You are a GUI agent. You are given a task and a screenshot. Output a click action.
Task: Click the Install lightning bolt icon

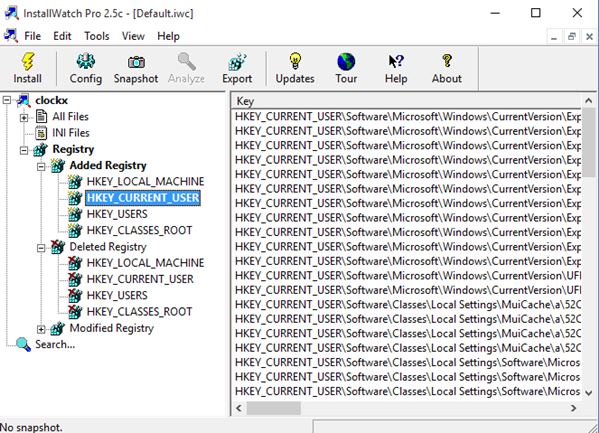coord(28,62)
